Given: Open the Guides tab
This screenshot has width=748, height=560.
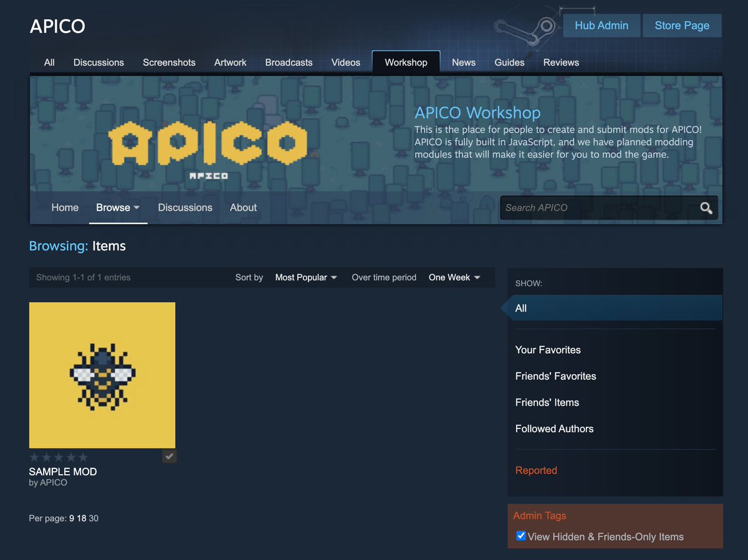Looking at the screenshot, I should (x=509, y=62).
